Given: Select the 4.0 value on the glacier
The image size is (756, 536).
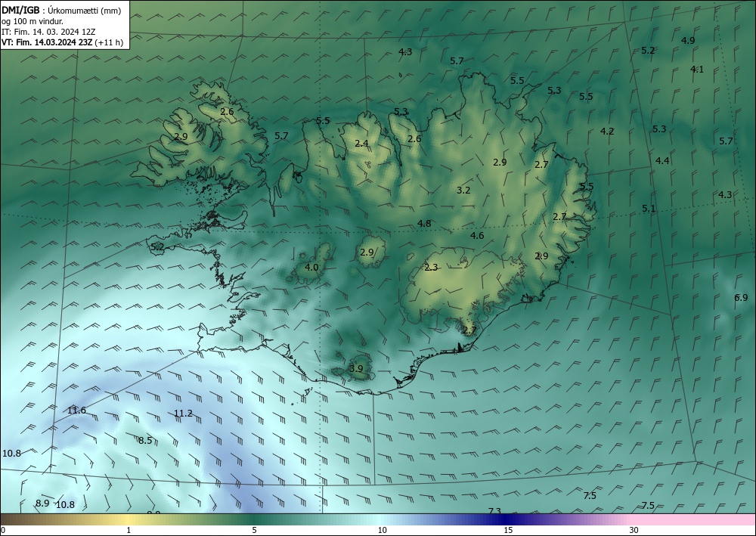Looking at the screenshot, I should (x=311, y=267).
